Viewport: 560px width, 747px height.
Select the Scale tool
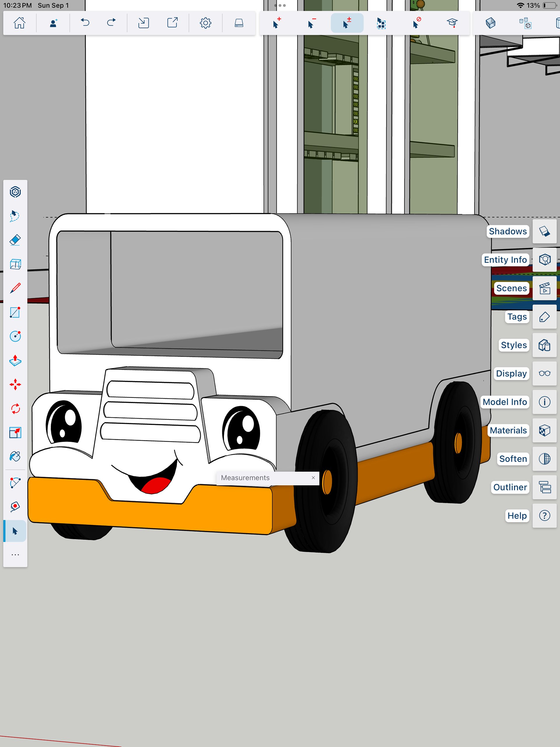click(15, 433)
